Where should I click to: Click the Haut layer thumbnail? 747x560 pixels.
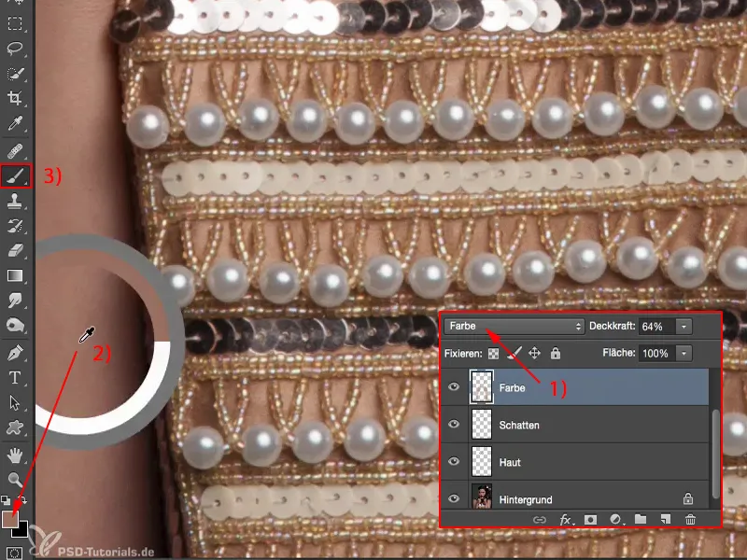point(481,461)
